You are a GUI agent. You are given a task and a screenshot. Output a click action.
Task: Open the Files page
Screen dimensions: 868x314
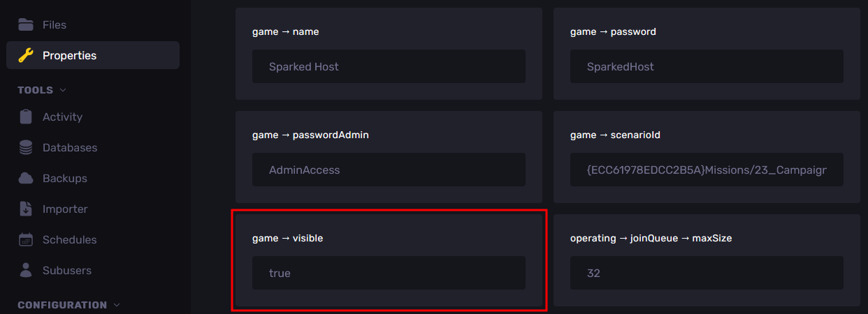pos(55,24)
